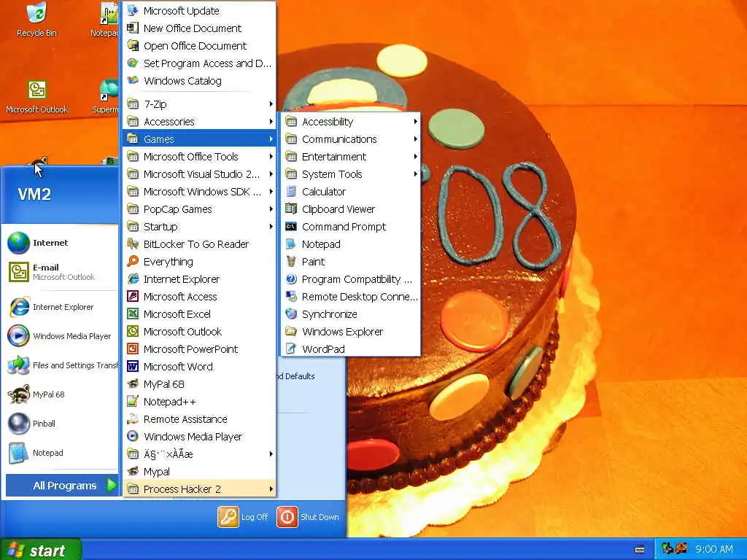Open Windows Explorer entry
The width and height of the screenshot is (747, 560).
(x=351, y=332)
